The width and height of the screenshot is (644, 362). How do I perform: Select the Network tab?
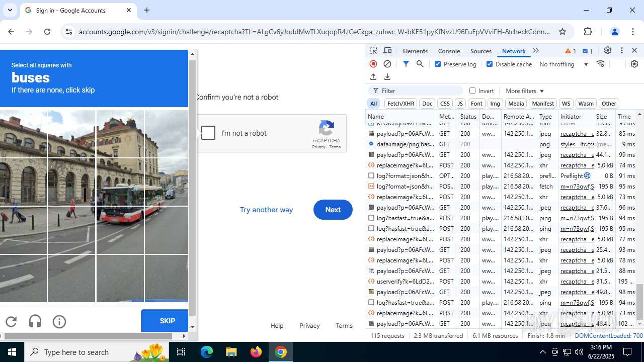(514, 51)
